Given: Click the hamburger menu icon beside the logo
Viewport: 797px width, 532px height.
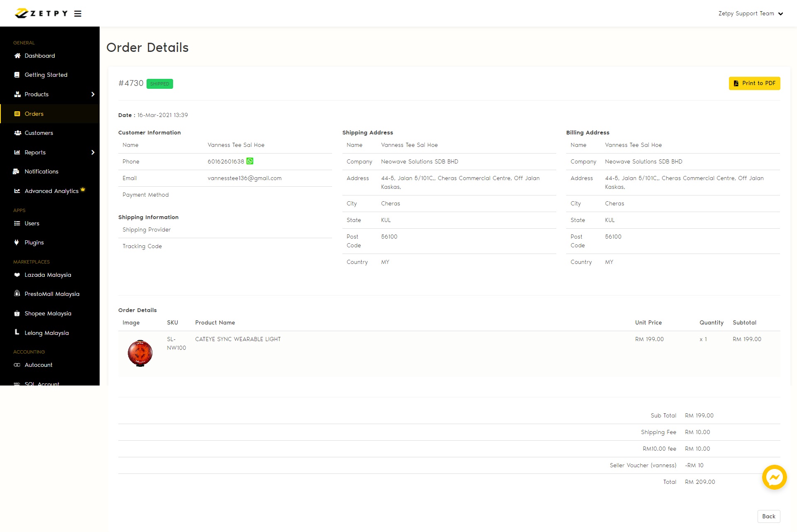Looking at the screenshot, I should 78,14.
